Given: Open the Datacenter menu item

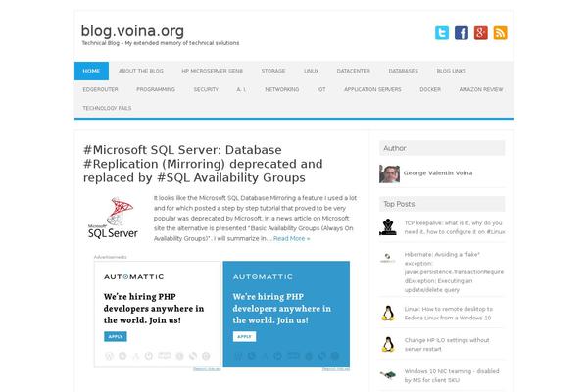Looking at the screenshot, I should (354, 71).
